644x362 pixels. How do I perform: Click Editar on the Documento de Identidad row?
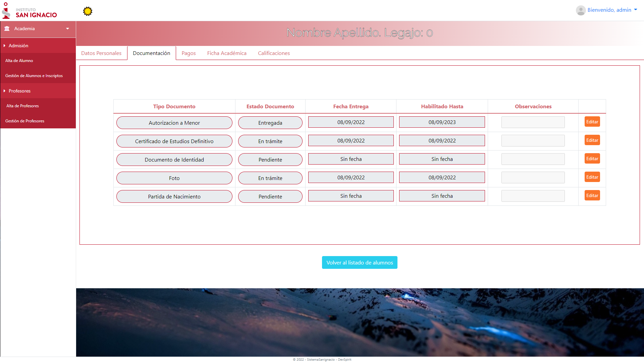[x=592, y=158]
